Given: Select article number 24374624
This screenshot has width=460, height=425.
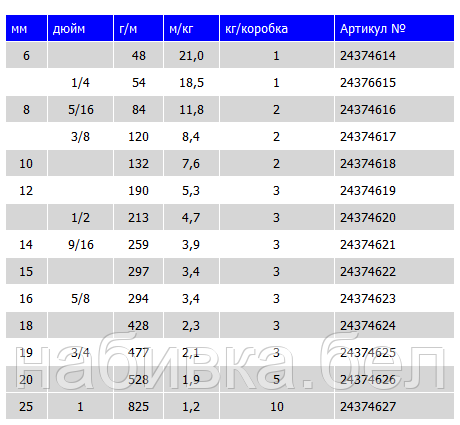Looking at the screenshot, I should pyautogui.click(x=368, y=326).
